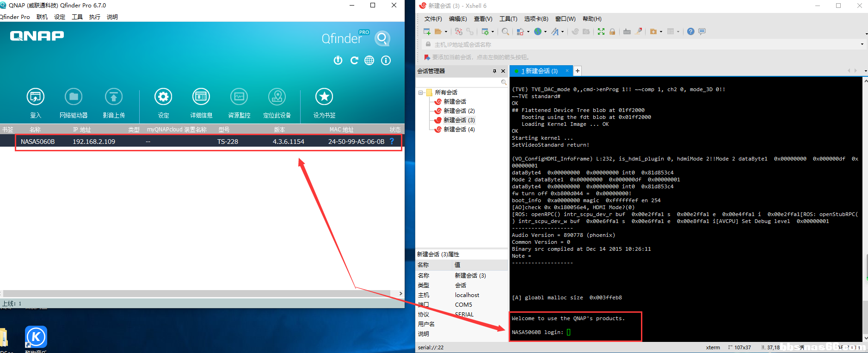The image size is (868, 353).
Task: Click the Qfinder power icon
Action: pyautogui.click(x=338, y=61)
